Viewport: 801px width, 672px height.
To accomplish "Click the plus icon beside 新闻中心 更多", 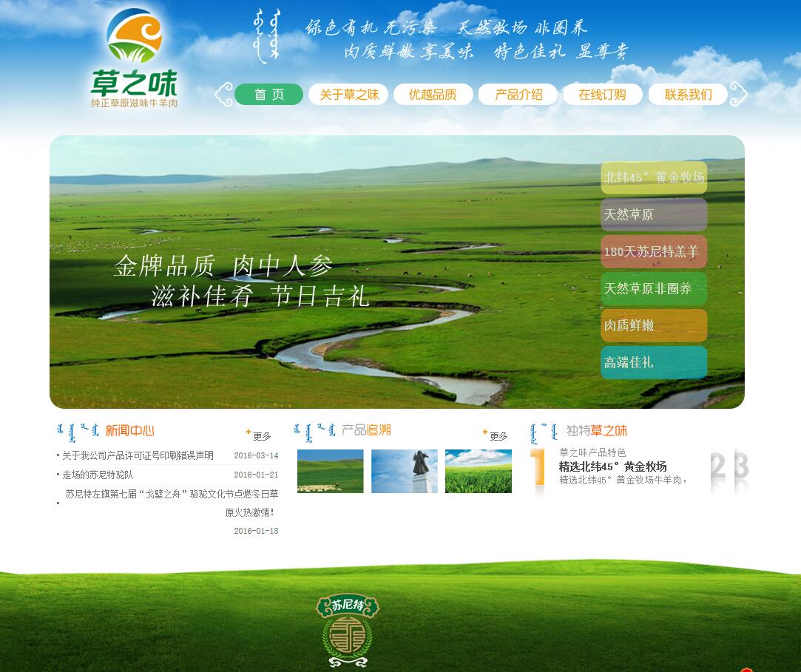I will [x=249, y=432].
